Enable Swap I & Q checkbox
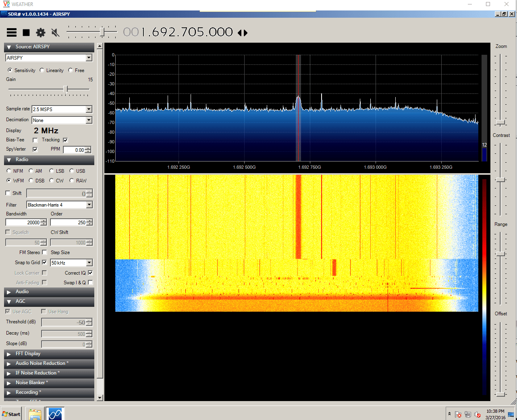The image size is (517, 420). pos(90,282)
